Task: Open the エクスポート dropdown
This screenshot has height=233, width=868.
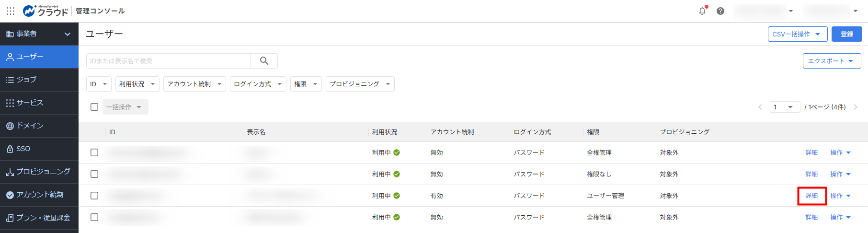Action: click(x=832, y=61)
